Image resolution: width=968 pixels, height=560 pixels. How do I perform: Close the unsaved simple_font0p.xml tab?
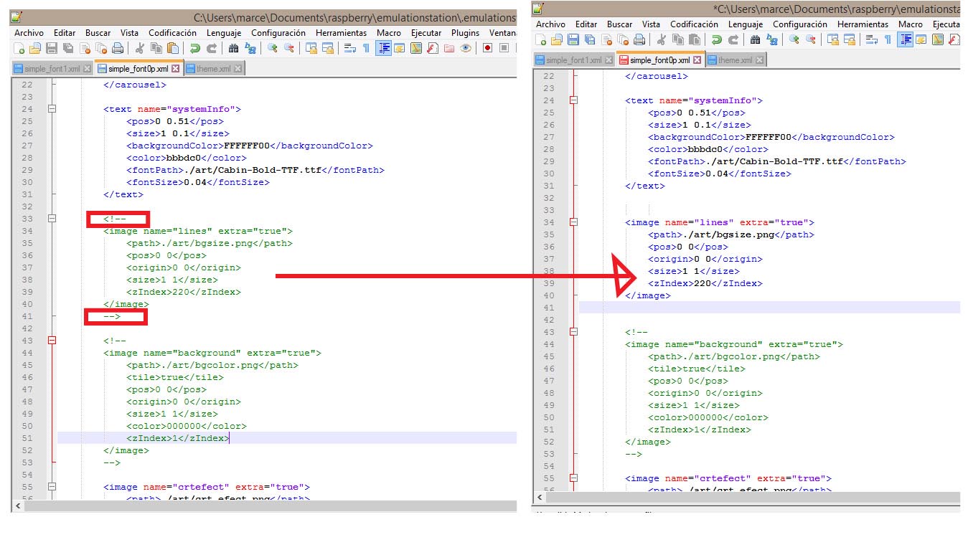pos(697,60)
